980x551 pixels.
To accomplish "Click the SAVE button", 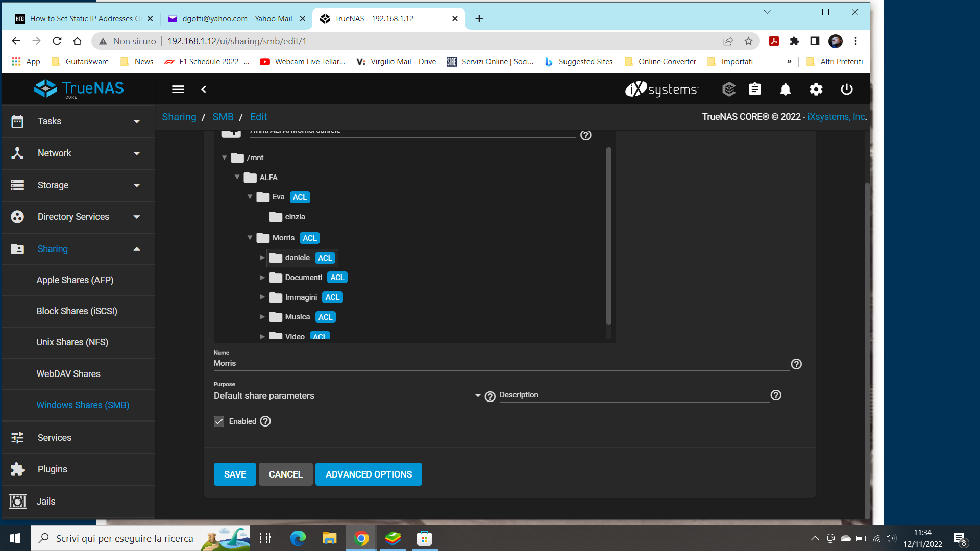I will (235, 474).
